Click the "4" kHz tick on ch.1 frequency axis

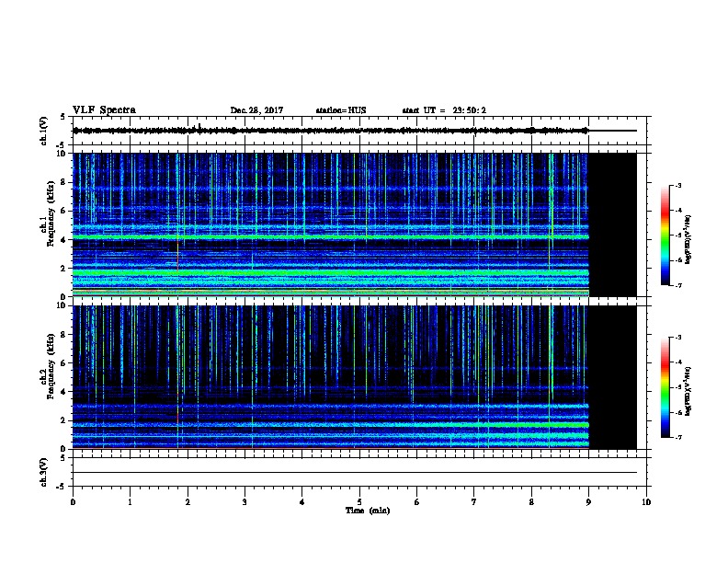(64, 240)
